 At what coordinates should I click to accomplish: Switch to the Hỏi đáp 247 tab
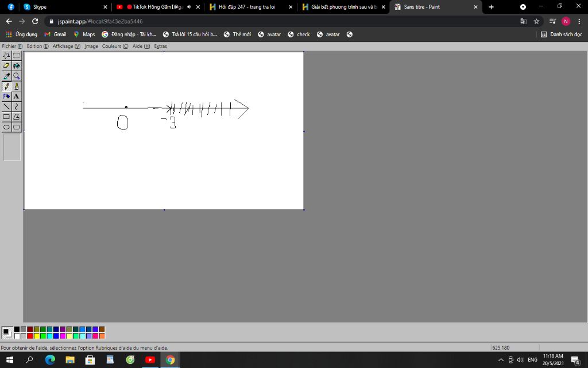[x=250, y=7]
